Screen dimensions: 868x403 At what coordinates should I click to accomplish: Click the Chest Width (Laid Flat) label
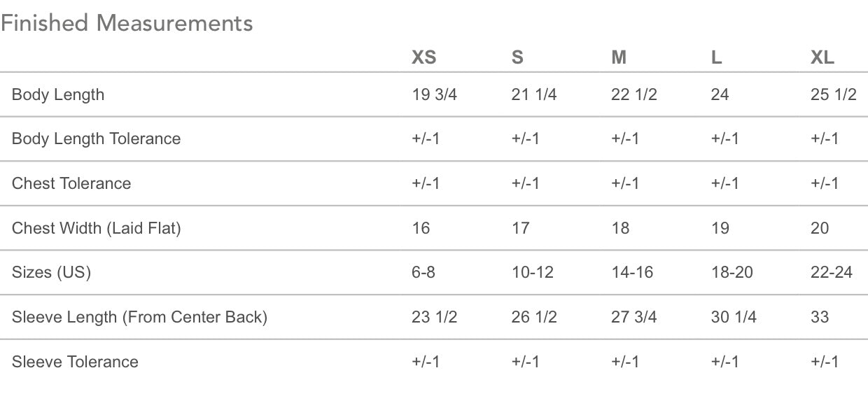(x=97, y=228)
